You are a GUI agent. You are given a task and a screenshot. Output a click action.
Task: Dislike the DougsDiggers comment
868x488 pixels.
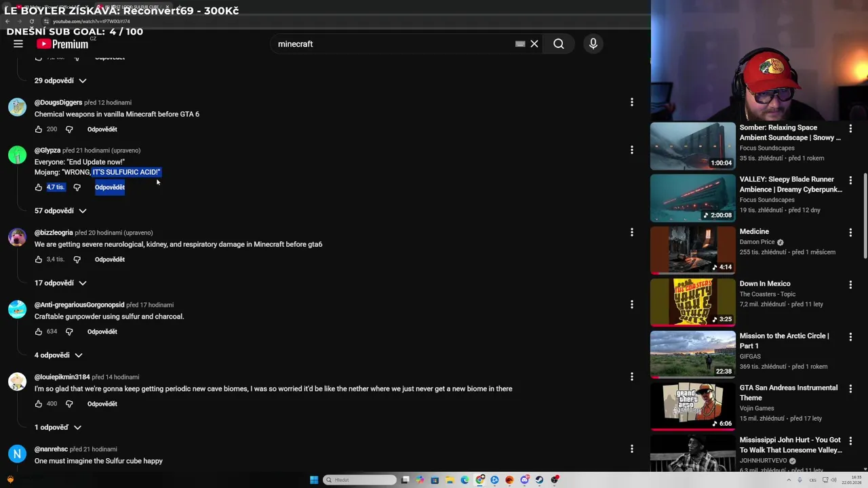[x=69, y=129]
